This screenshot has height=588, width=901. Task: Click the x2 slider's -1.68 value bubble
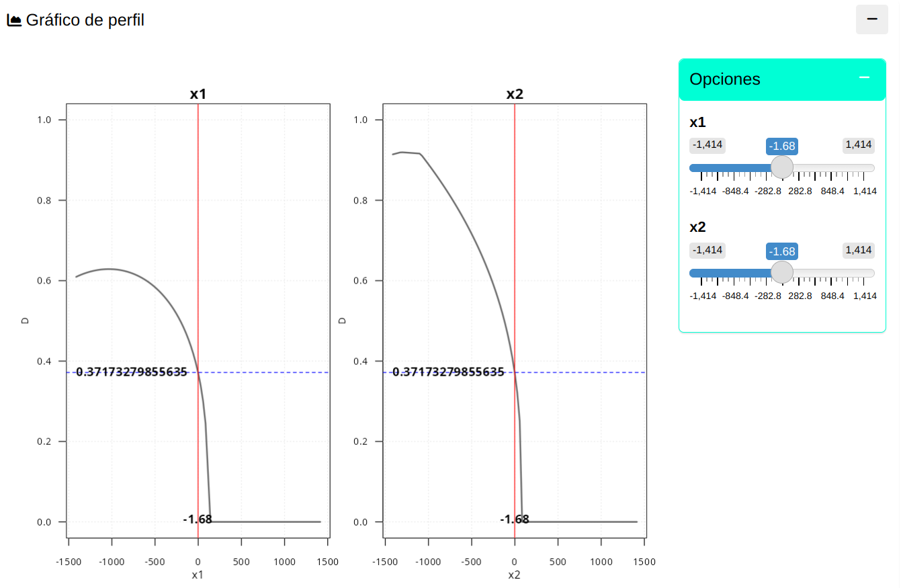click(x=782, y=251)
